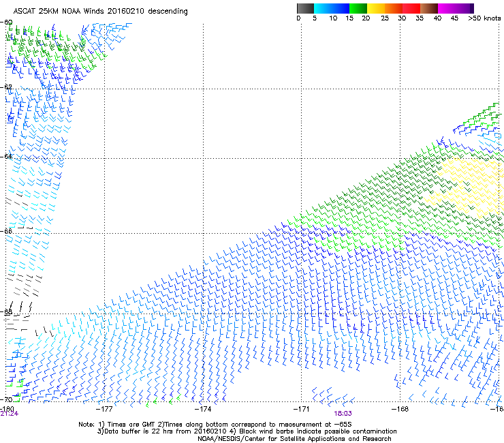
Task: Click the orange 25-30 knots color segment
Action: 394,8
